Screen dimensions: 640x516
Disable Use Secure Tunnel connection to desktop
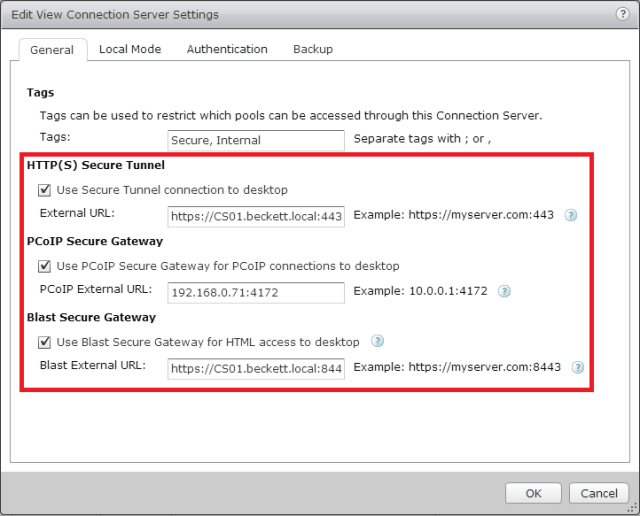coord(44,190)
